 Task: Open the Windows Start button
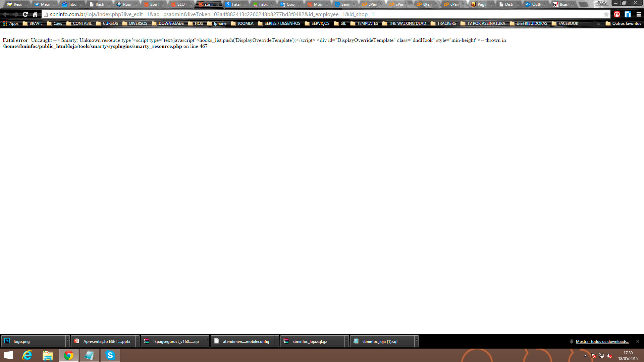[8, 355]
